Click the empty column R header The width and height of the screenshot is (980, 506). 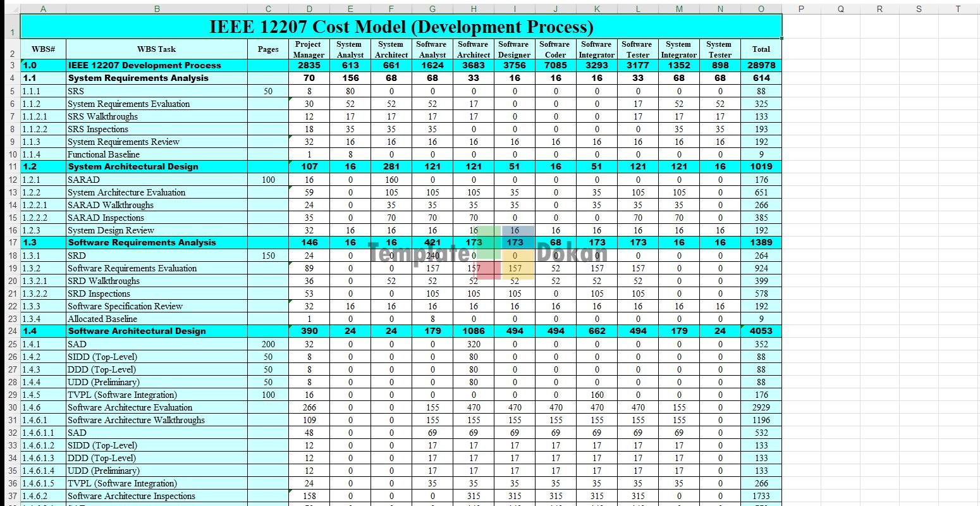click(879, 9)
